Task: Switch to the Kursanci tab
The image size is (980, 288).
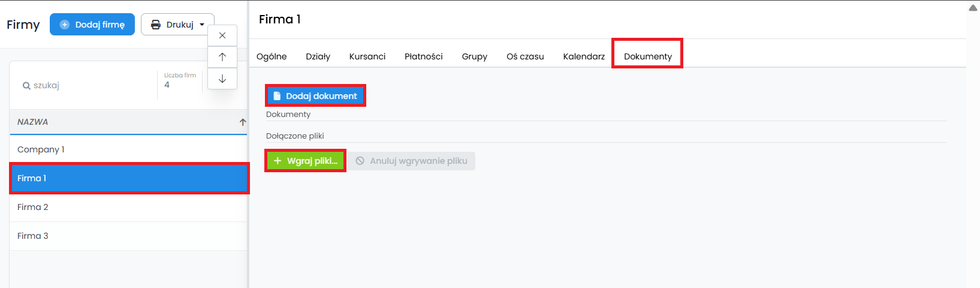Action: coord(367,56)
